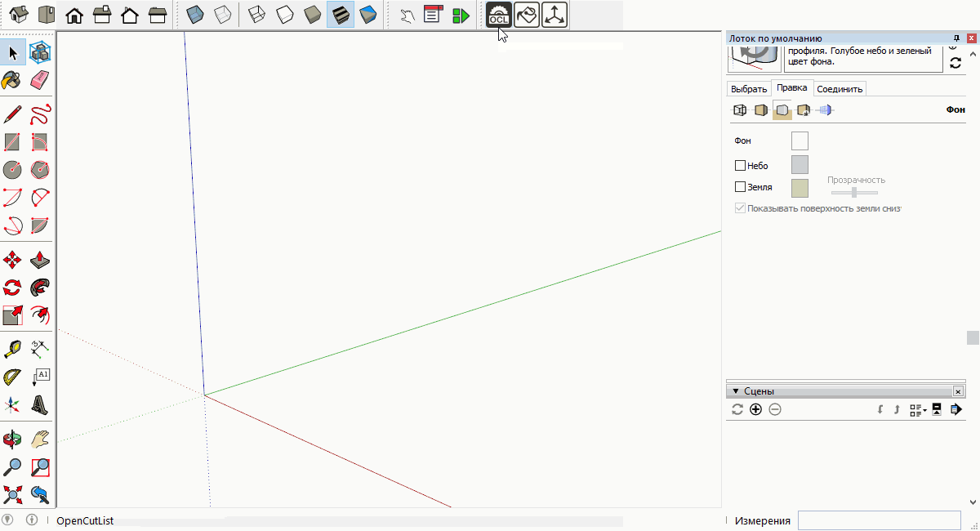The height and width of the screenshot is (531, 980).
Task: Toggle 'Показывать поверхность земли снизу' checkbox
Action: click(741, 208)
